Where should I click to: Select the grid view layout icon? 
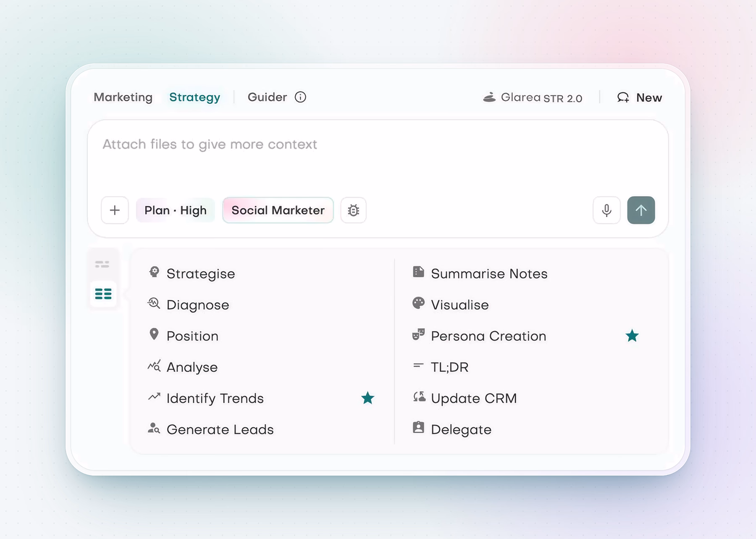(x=103, y=294)
